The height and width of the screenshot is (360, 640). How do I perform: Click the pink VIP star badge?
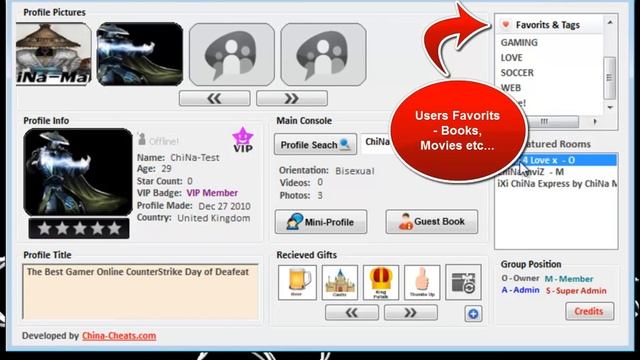[x=243, y=140]
